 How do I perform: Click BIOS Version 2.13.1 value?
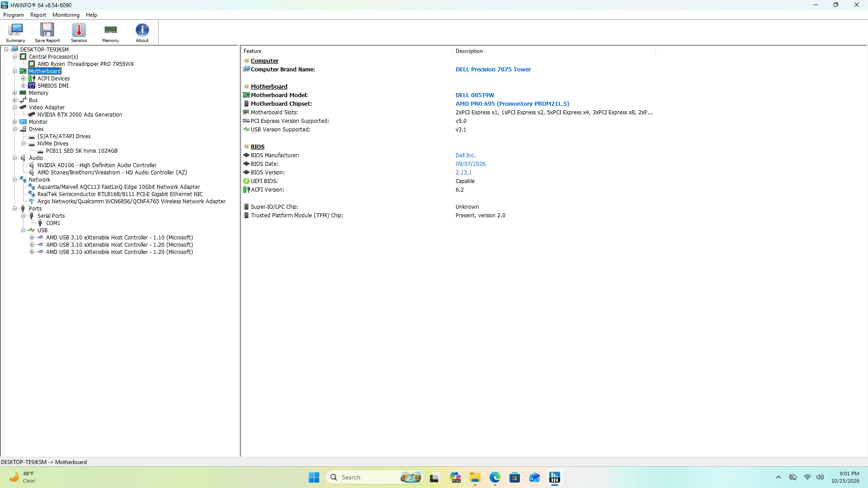(x=463, y=173)
